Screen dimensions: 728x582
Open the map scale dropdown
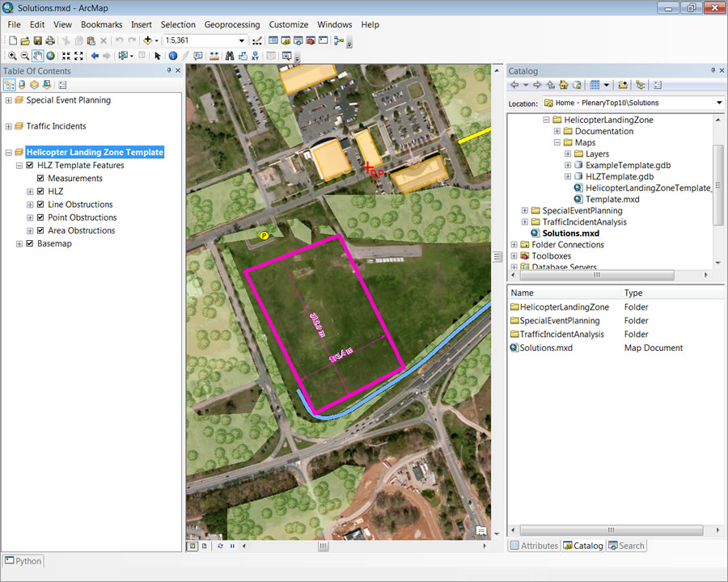pos(241,40)
